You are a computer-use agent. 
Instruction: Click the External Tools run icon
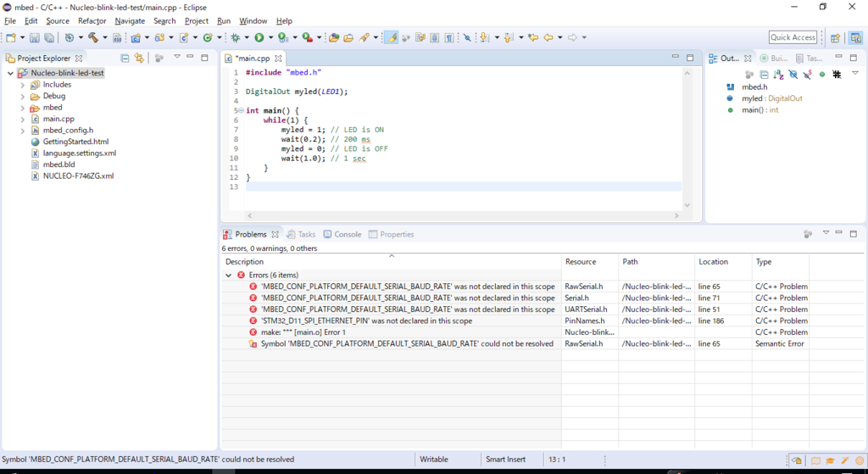(x=307, y=37)
